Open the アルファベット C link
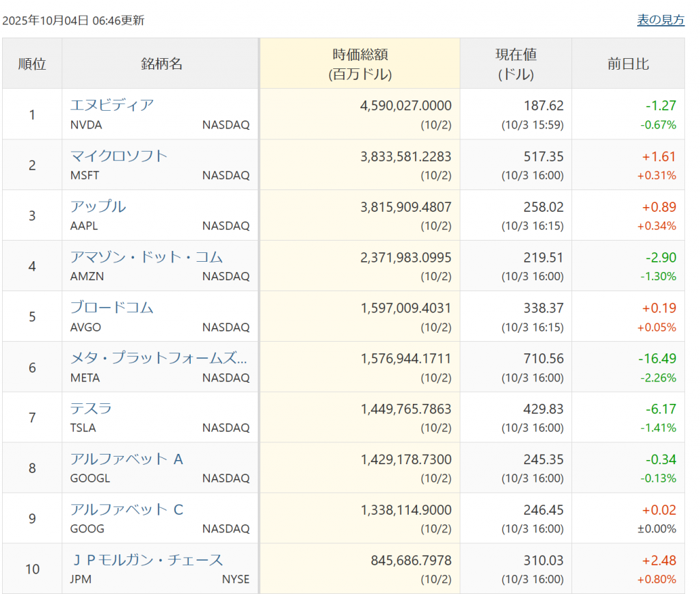The image size is (700, 594). click(126, 510)
